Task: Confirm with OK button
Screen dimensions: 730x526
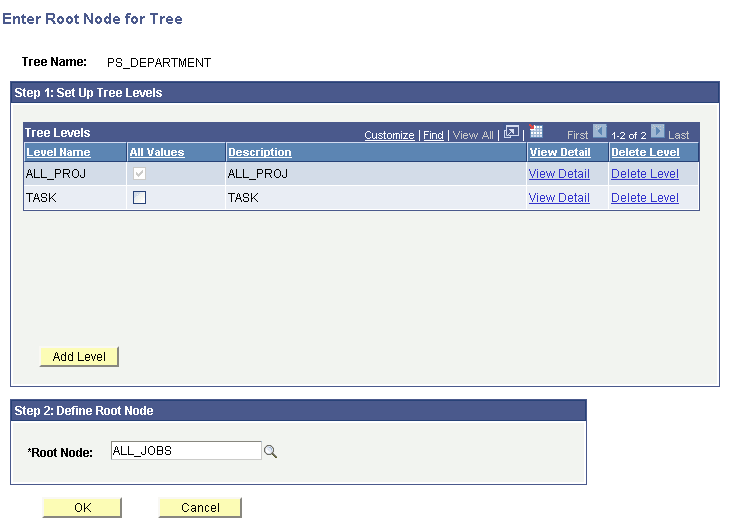Action: (x=82, y=507)
